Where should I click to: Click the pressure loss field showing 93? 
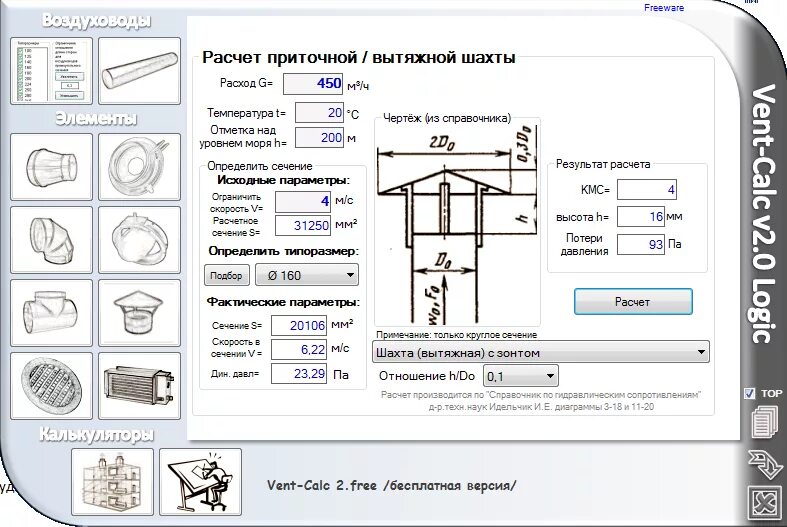[640, 244]
